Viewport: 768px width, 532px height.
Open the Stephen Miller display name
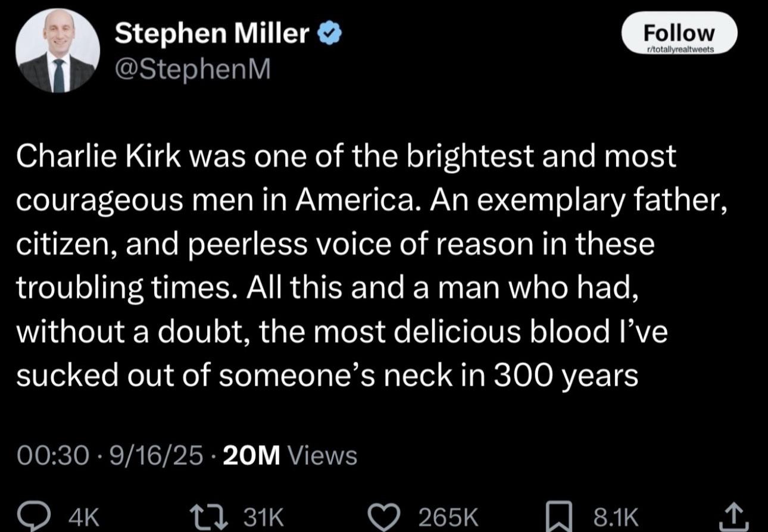(x=213, y=35)
